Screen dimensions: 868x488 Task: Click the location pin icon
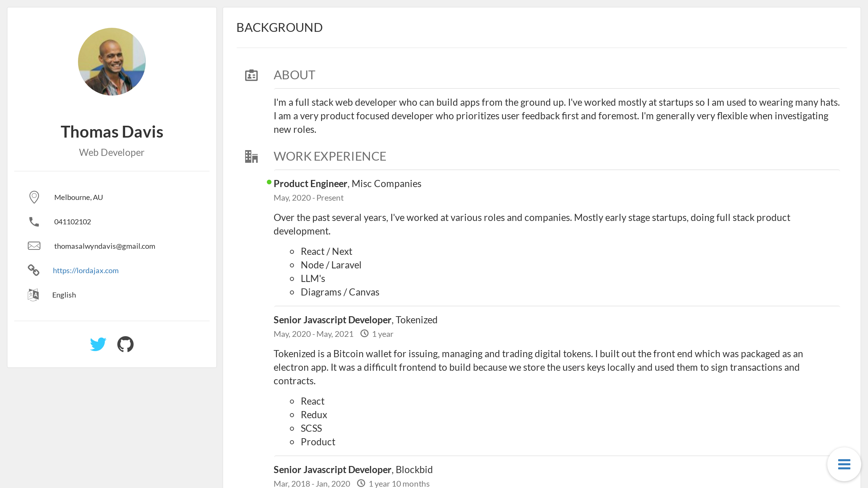click(x=34, y=197)
